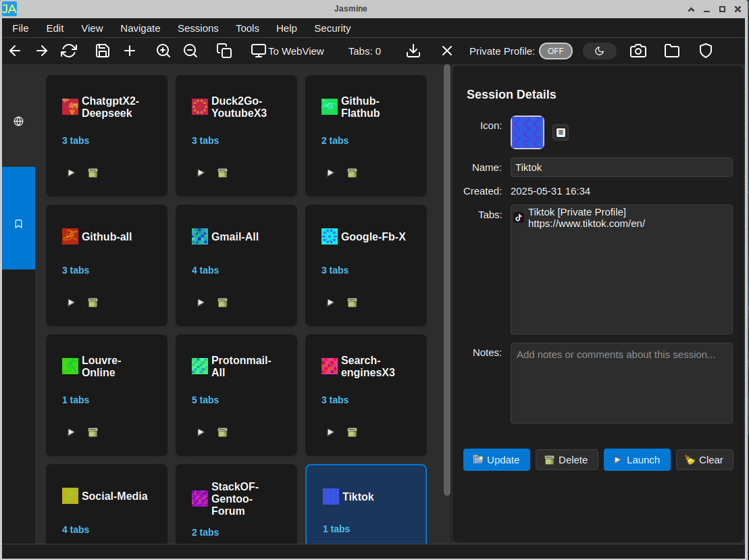The image size is (749, 560).
Task: Delete Github-all session via trash icon
Action: 93,303
